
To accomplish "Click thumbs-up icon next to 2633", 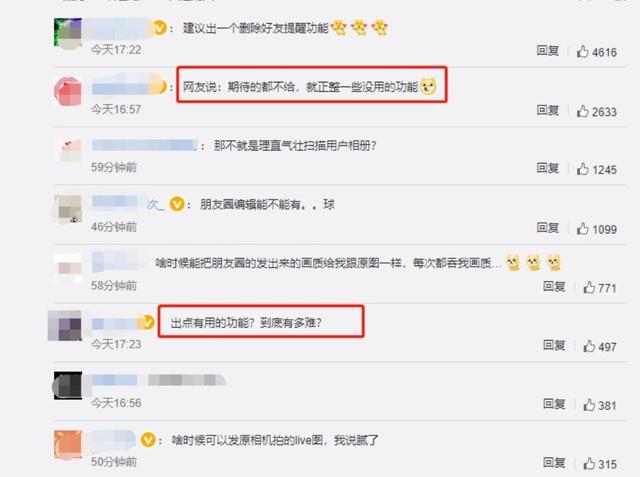I will tap(582, 111).
